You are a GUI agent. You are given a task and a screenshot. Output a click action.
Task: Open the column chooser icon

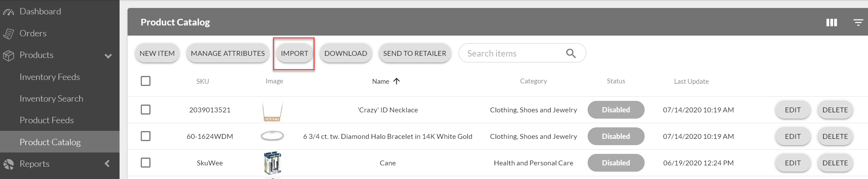pos(831,23)
